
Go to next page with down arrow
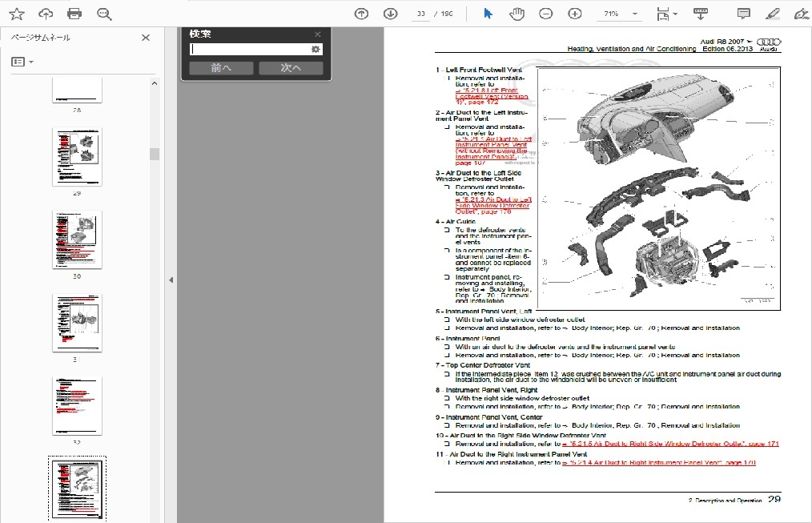(x=390, y=14)
